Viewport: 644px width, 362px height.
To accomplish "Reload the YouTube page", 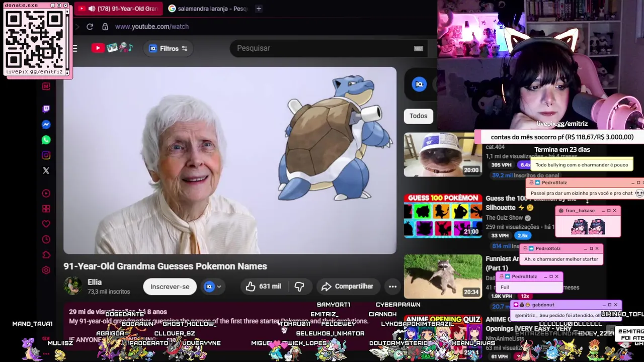I will [90, 27].
